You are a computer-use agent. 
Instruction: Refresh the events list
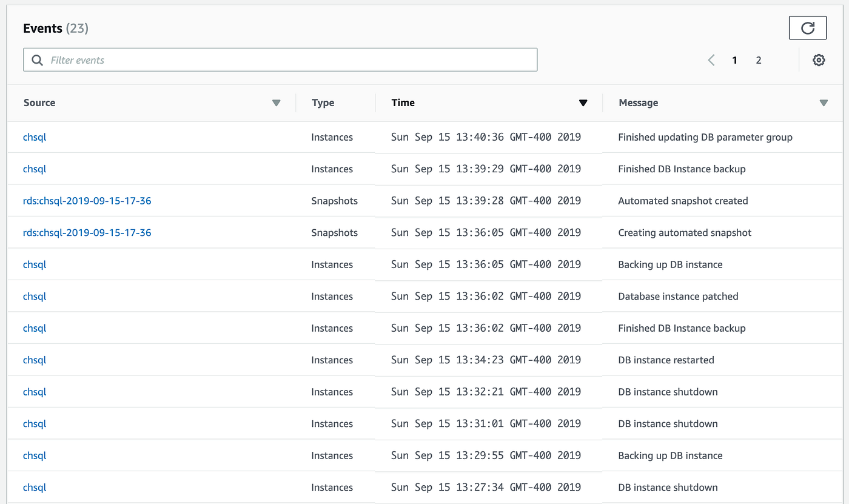(807, 27)
